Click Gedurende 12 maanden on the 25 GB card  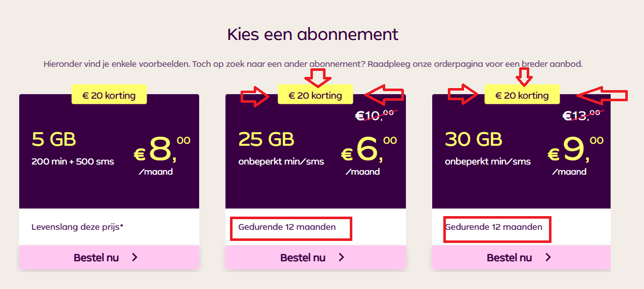[287, 227]
